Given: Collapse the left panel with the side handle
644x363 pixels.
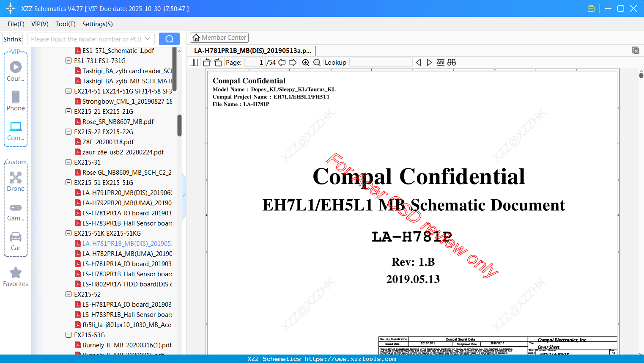Looking at the screenshot, I should coord(184,195).
